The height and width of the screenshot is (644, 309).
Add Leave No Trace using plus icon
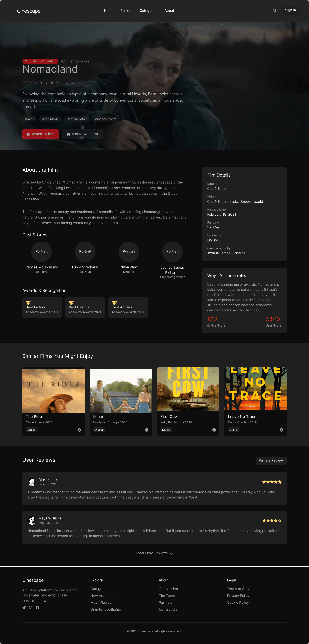click(x=282, y=430)
